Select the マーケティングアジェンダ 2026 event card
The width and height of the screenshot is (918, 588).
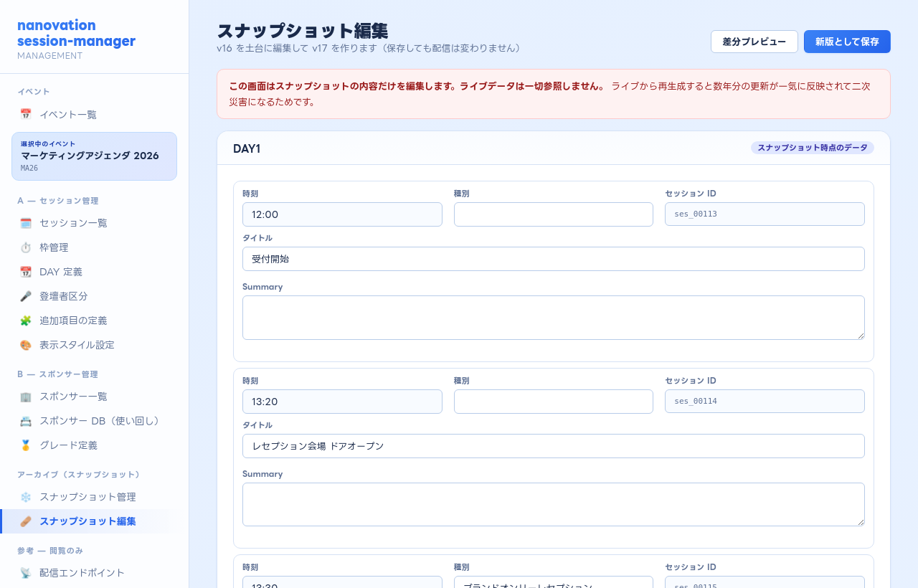[x=94, y=156]
